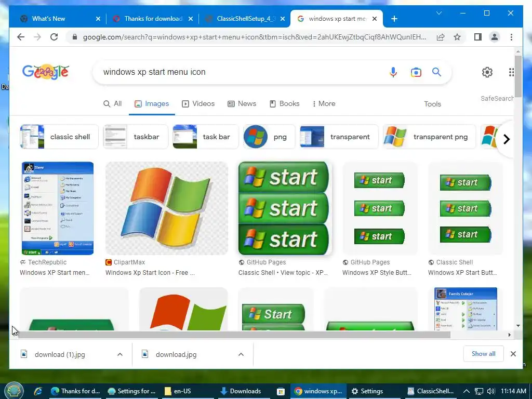Close the What's New tab
Image resolution: width=532 pixels, height=399 pixels.
(98, 19)
